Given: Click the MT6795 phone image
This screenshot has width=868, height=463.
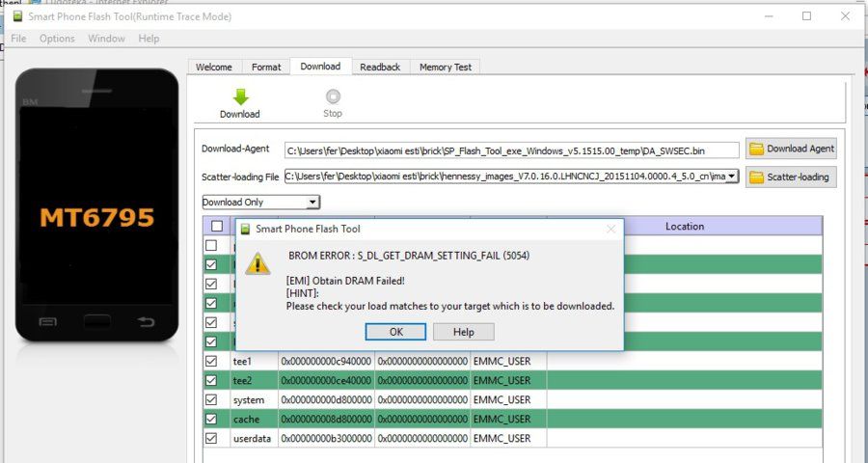Looking at the screenshot, I should click(96, 204).
